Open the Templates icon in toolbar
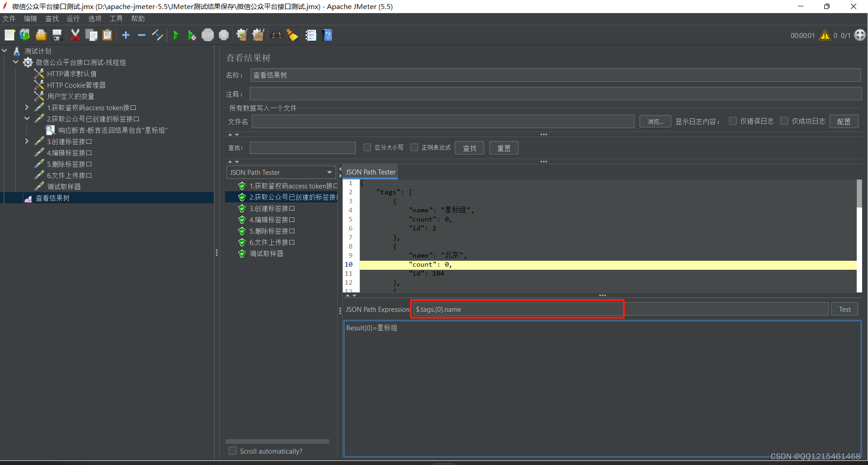The height and width of the screenshot is (465, 868). coord(25,35)
